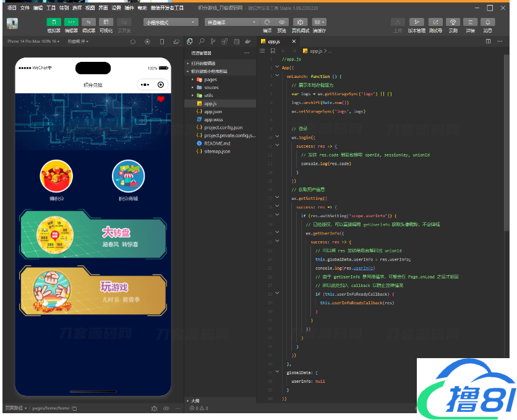The height and width of the screenshot is (420, 517).
Task: Open the mini program mode dropdown
Action: point(168,22)
